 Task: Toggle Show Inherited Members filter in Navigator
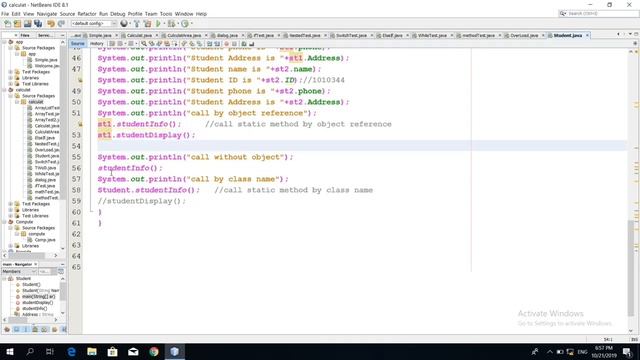click(x=7, y=329)
